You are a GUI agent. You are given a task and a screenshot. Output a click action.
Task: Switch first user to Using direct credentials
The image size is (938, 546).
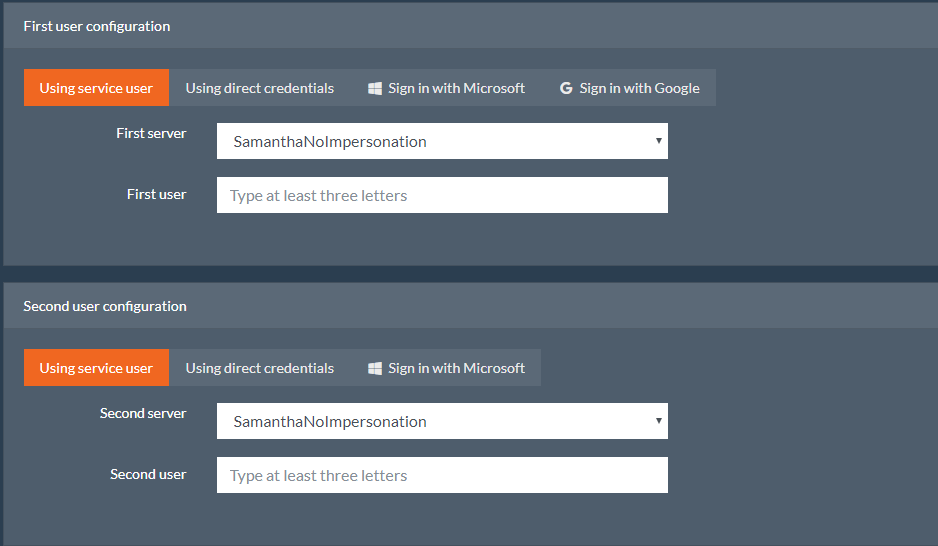(x=260, y=88)
